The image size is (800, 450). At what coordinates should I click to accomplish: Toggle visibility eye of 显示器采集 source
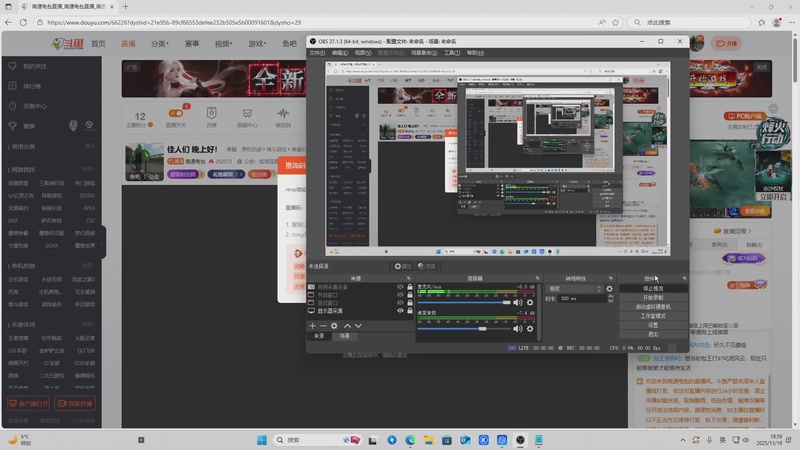(x=401, y=311)
